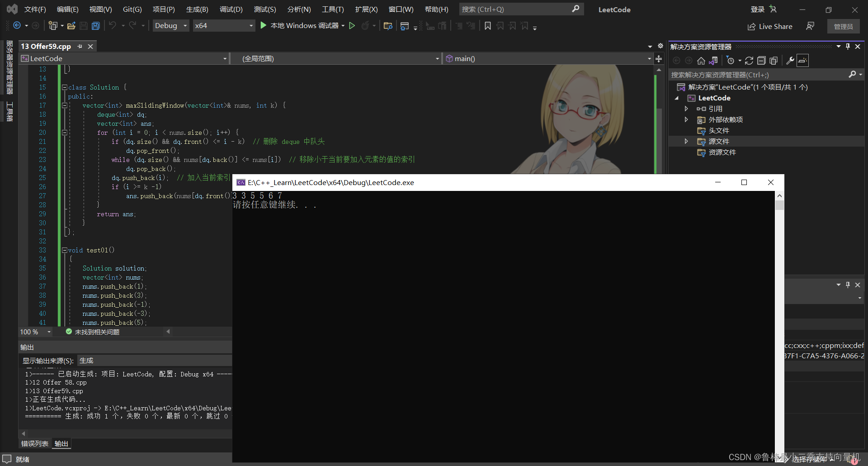Expand the 源文件 tree node
This screenshot has width=868, height=466.
point(686,141)
